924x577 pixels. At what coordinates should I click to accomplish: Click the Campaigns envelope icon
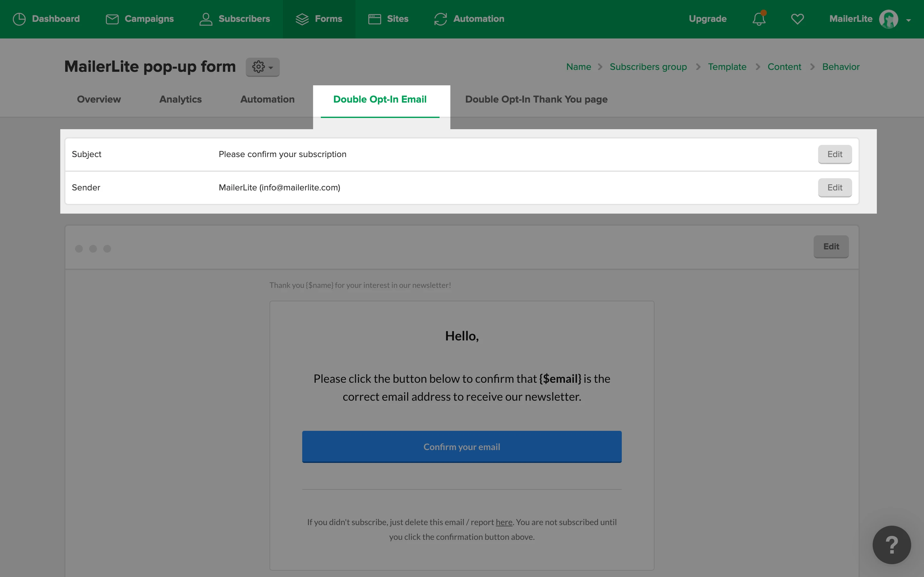pyautogui.click(x=112, y=19)
